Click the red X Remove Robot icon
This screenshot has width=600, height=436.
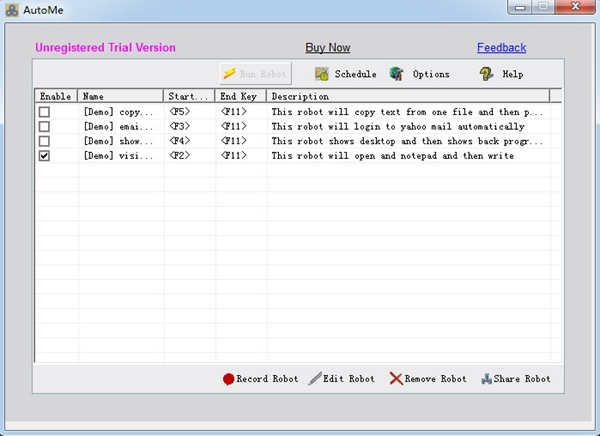click(396, 379)
